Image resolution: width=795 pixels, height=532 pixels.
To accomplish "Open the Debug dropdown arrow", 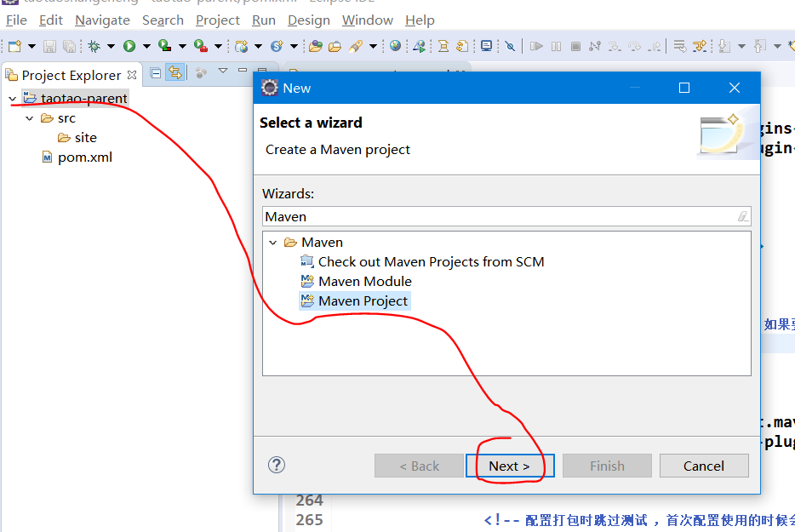I will (x=111, y=46).
